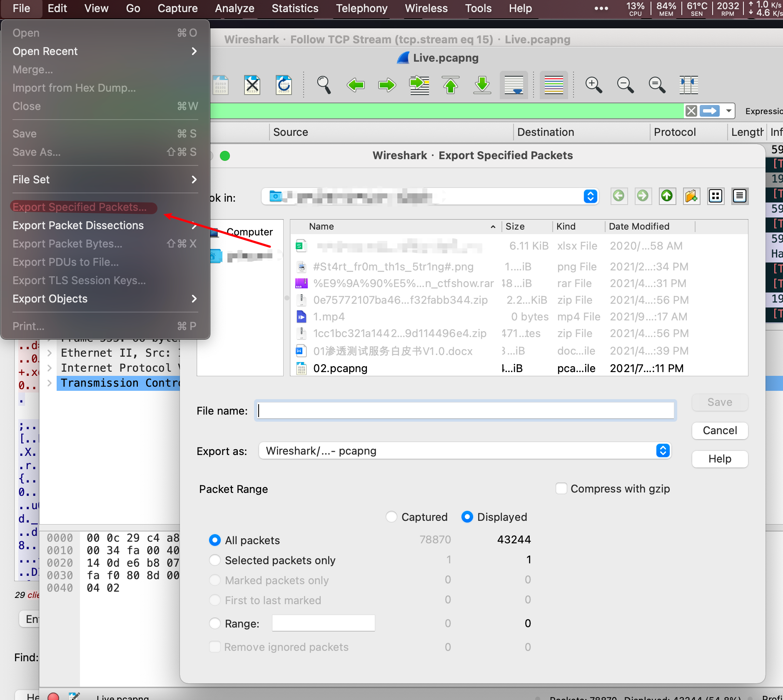Expand Ethernet II tree row
This screenshot has width=783, height=700.
coord(50,353)
